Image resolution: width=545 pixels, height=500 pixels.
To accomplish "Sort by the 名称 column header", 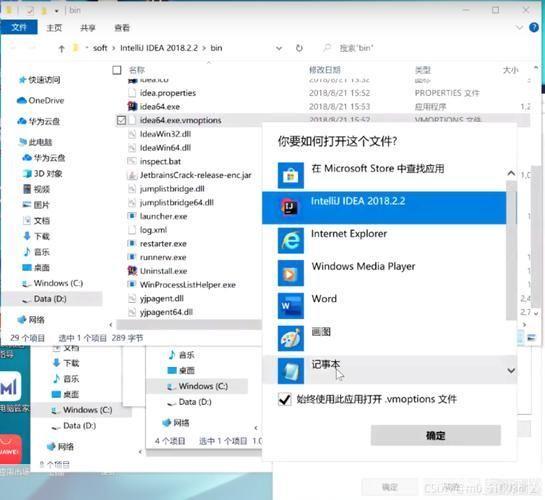I will pos(137,70).
